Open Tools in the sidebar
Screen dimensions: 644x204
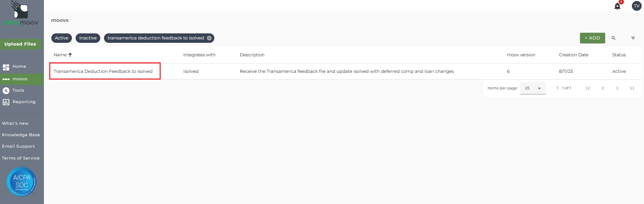click(x=18, y=90)
